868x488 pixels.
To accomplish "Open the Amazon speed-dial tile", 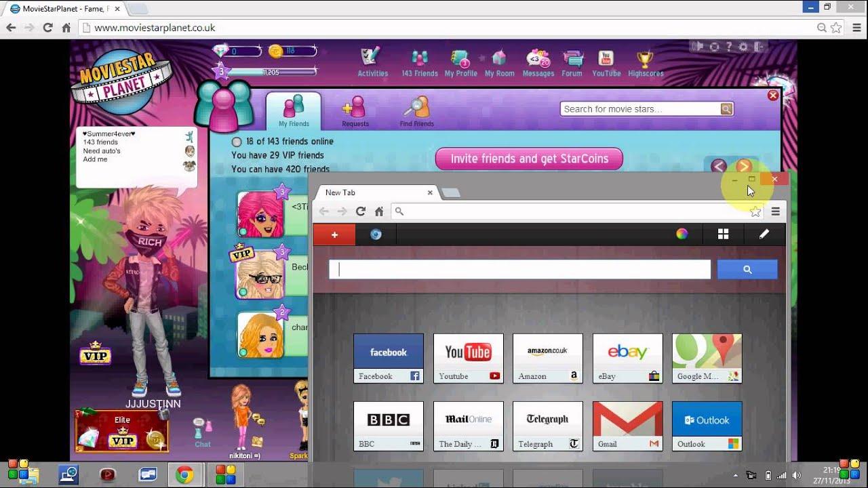I will pyautogui.click(x=548, y=359).
